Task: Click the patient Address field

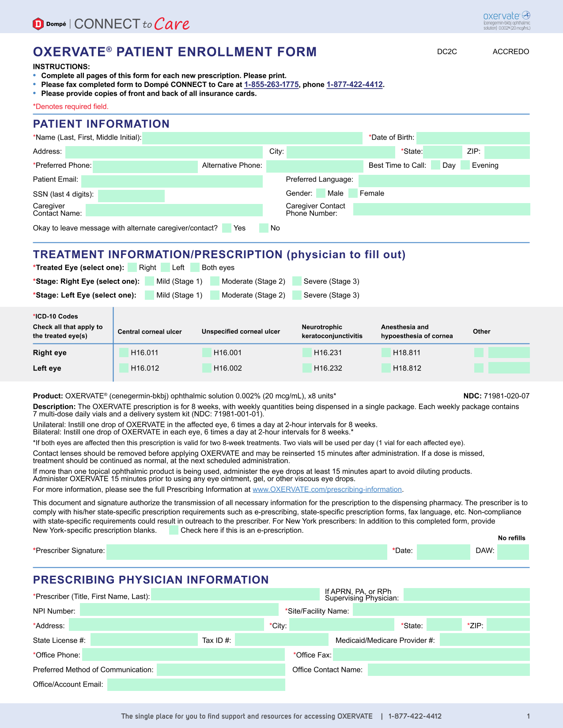Action: click(x=164, y=152)
